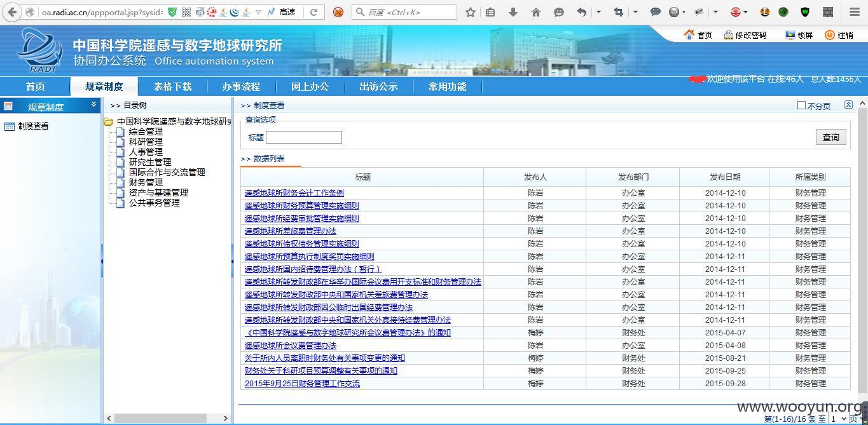Toggle the 不分页 checkbox
The image size is (868, 425).
click(x=801, y=105)
